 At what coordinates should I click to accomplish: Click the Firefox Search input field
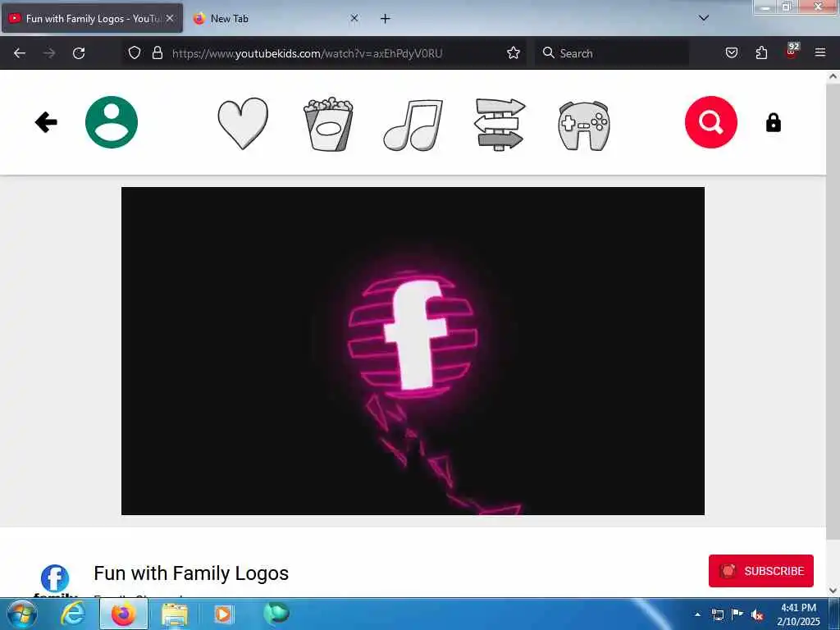coord(612,53)
